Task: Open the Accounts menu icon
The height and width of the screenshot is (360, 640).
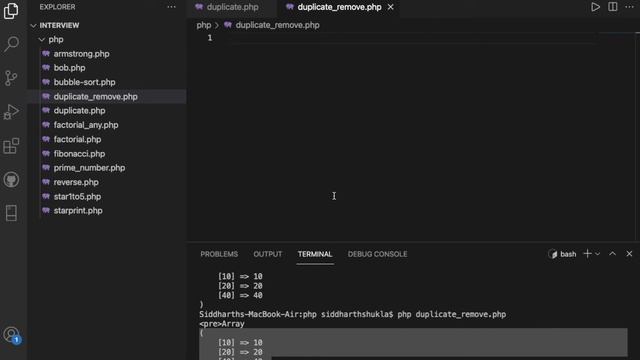Action: click(x=11, y=335)
